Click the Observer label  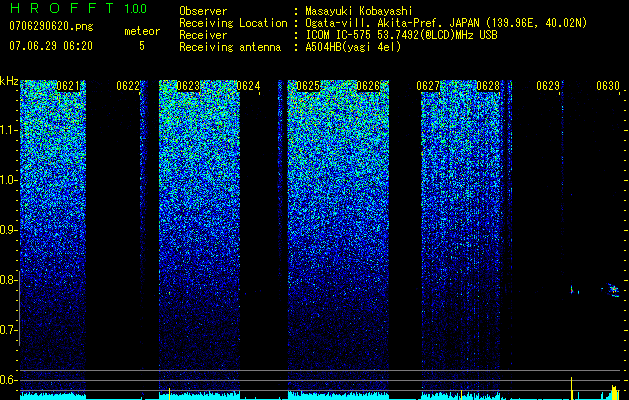(203, 11)
